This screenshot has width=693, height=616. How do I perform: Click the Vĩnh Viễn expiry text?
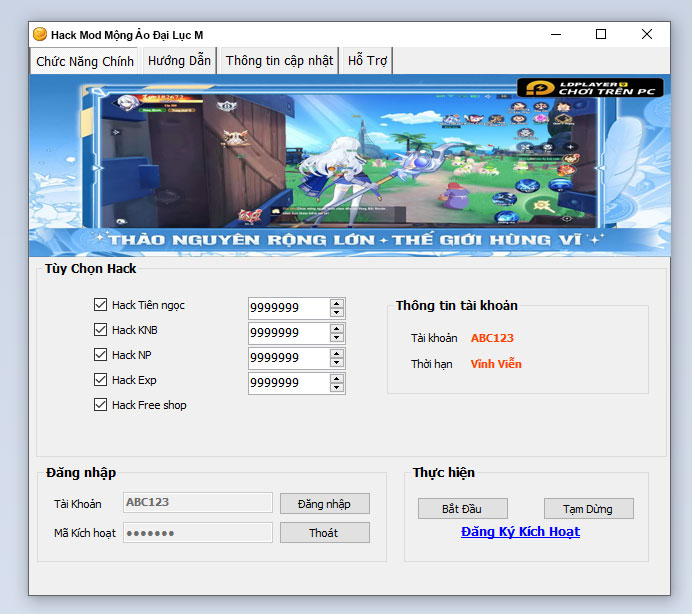[x=496, y=364]
